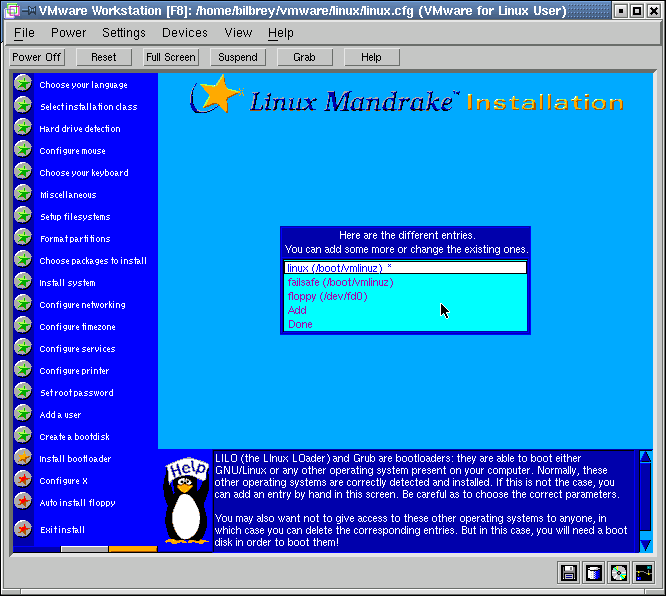
Task: Click the network adapter status icon
Action: [644, 573]
